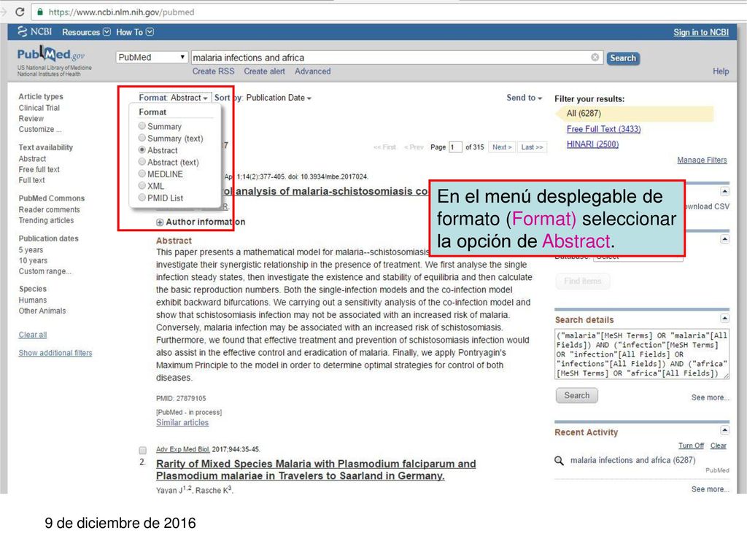Viewport: 747px width, 560px height.
Task: Open the Format: Abstract dropdown
Action: 174,98
